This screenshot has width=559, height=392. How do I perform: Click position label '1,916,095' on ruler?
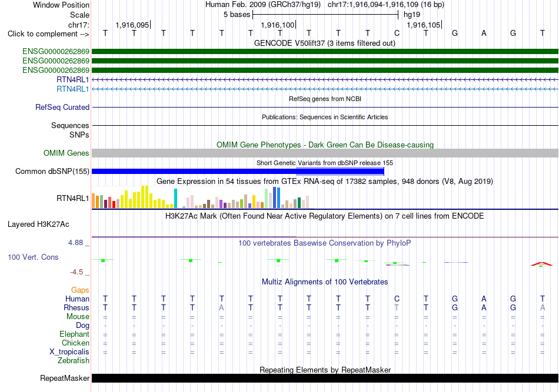coord(132,25)
